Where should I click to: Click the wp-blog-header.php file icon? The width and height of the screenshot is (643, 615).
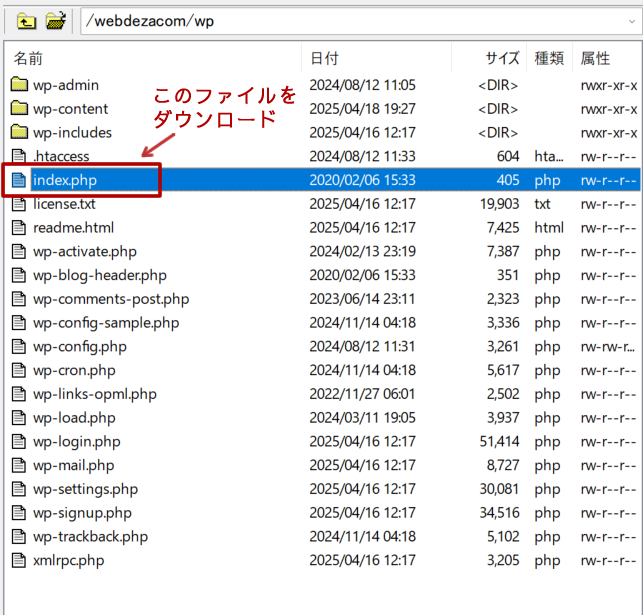[18, 275]
